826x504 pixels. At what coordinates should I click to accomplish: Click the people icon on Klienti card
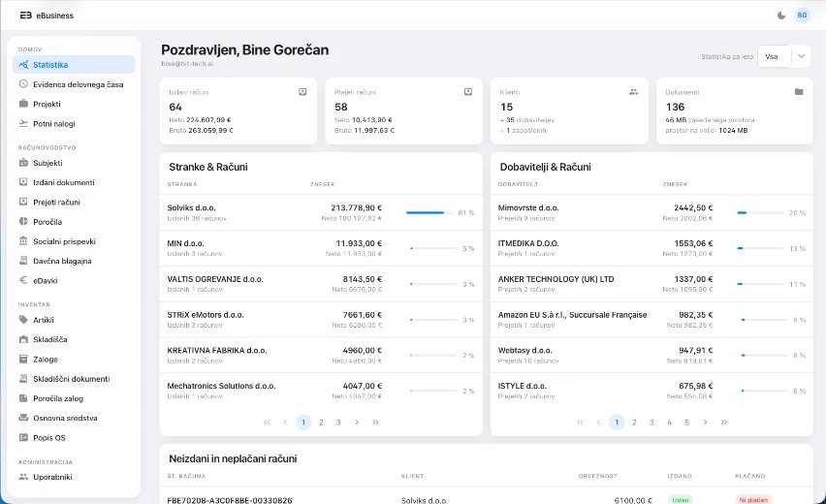click(634, 92)
